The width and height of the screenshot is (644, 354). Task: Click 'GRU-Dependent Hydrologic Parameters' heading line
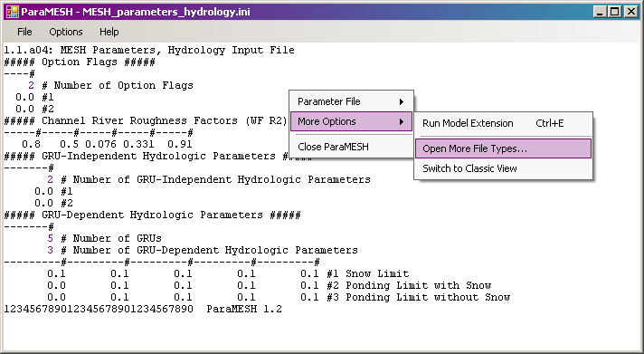pyautogui.click(x=152, y=215)
